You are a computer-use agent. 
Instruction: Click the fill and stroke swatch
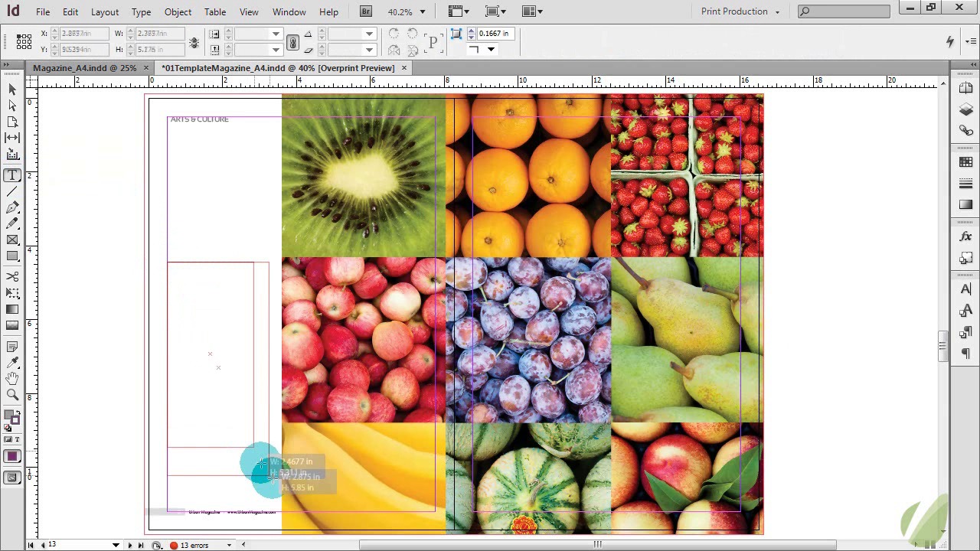11,418
